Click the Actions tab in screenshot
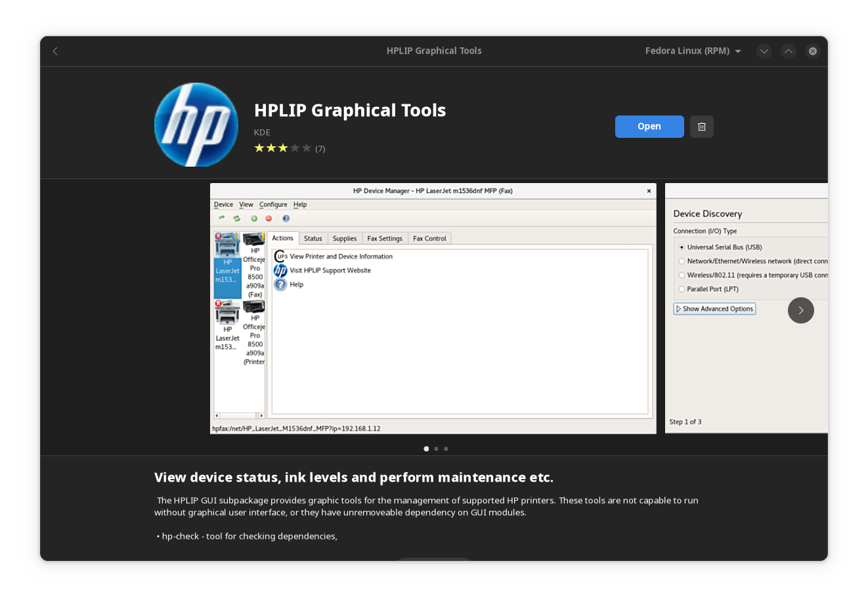The width and height of the screenshot is (868, 605). pyautogui.click(x=283, y=238)
